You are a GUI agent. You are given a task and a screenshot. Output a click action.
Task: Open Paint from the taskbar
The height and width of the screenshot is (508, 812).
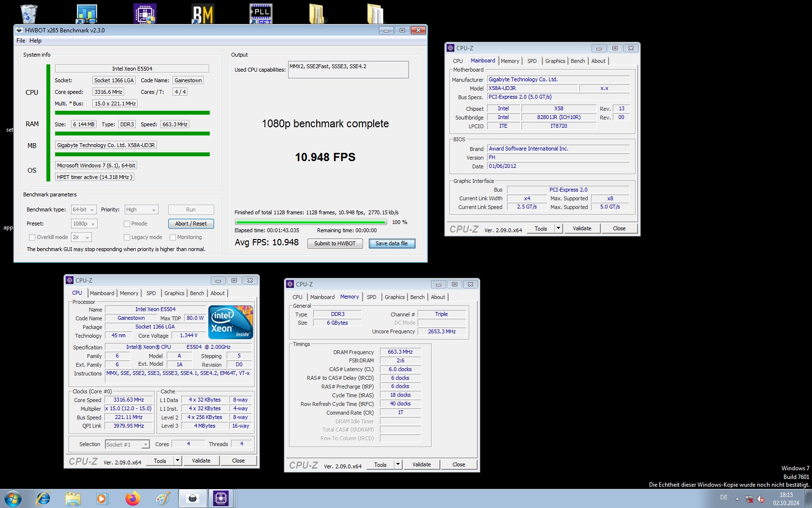[162, 498]
